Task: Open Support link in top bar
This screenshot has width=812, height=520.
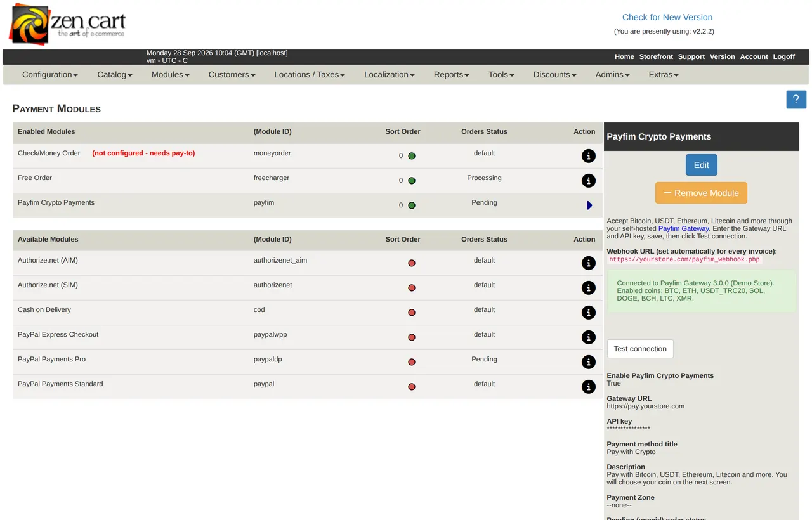Action: tap(691, 57)
